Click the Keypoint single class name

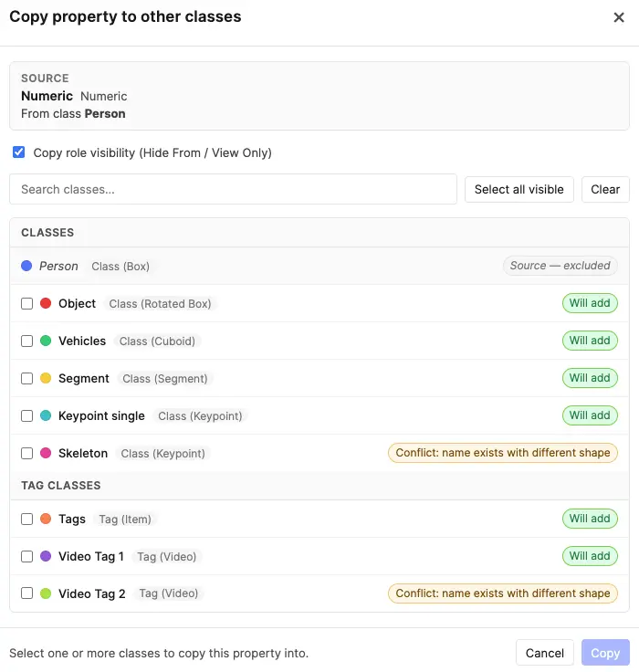101,415
